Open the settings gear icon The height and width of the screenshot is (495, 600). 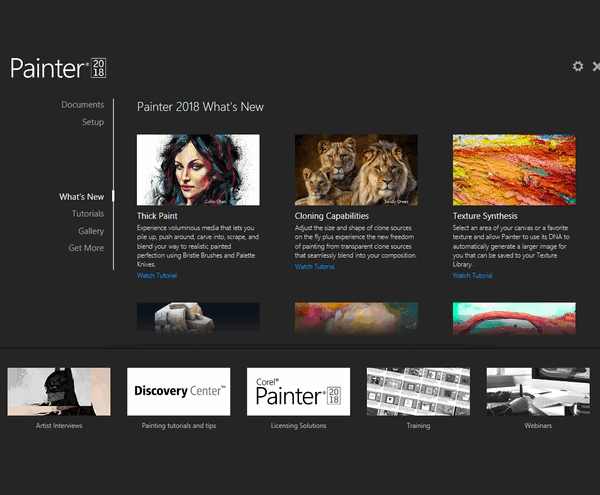578,66
